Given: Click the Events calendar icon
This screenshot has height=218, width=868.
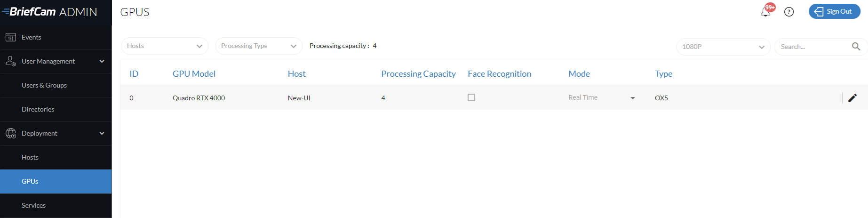Looking at the screenshot, I should (11, 37).
